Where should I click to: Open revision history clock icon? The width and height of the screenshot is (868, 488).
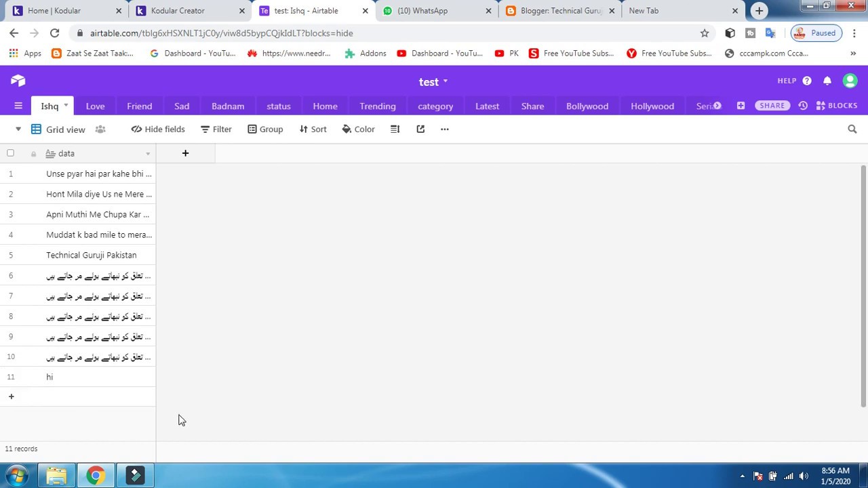pyautogui.click(x=803, y=106)
